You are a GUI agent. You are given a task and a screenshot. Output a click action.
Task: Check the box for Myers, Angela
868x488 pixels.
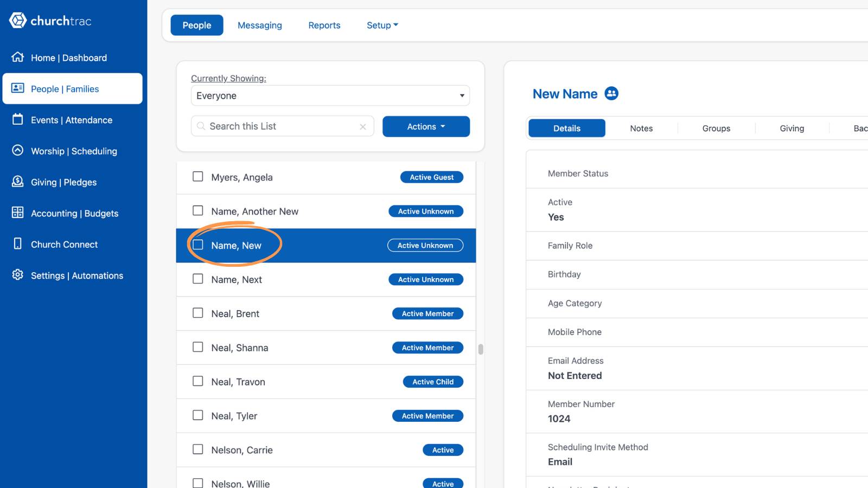click(198, 177)
